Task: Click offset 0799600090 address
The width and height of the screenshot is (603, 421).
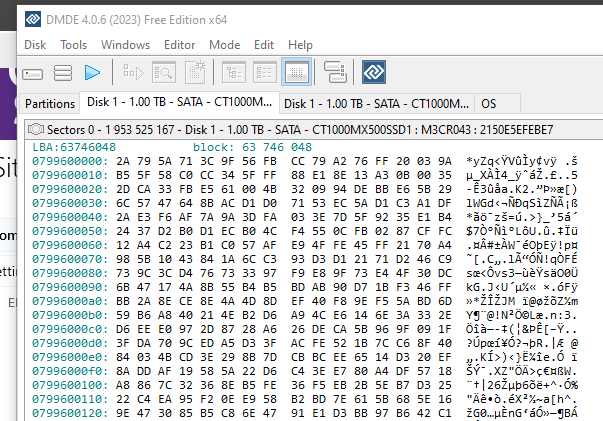Action: (x=70, y=287)
